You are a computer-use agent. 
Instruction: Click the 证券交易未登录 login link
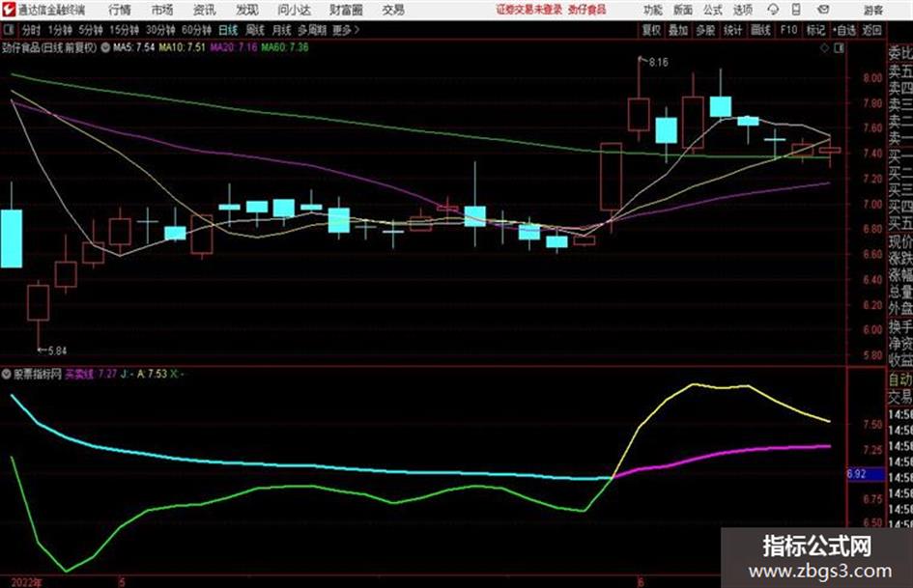(x=529, y=10)
